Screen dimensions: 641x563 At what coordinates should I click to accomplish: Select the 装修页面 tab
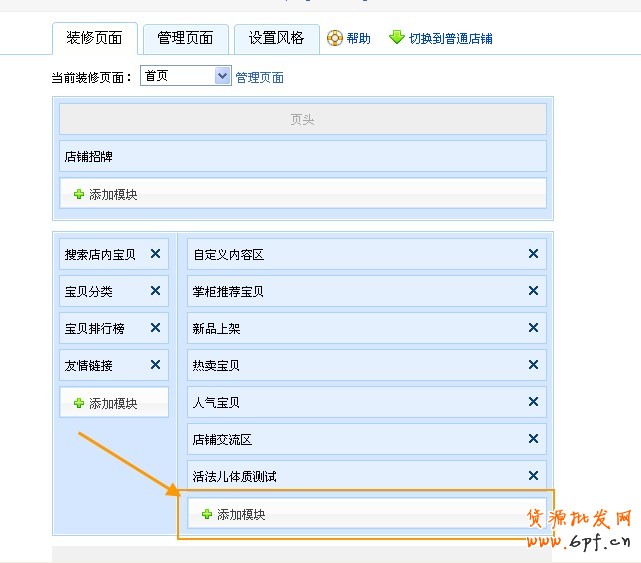click(94, 39)
